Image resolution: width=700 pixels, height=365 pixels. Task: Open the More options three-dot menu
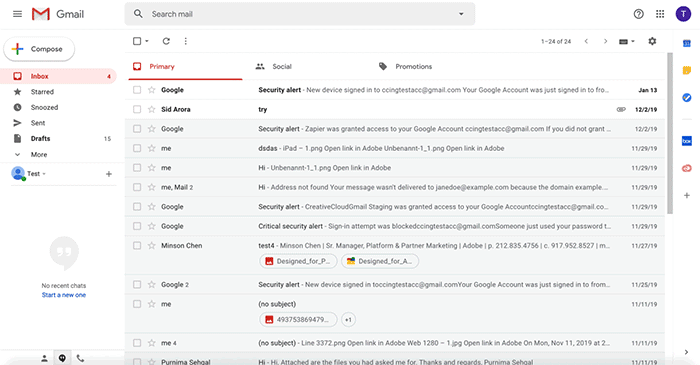(x=186, y=41)
